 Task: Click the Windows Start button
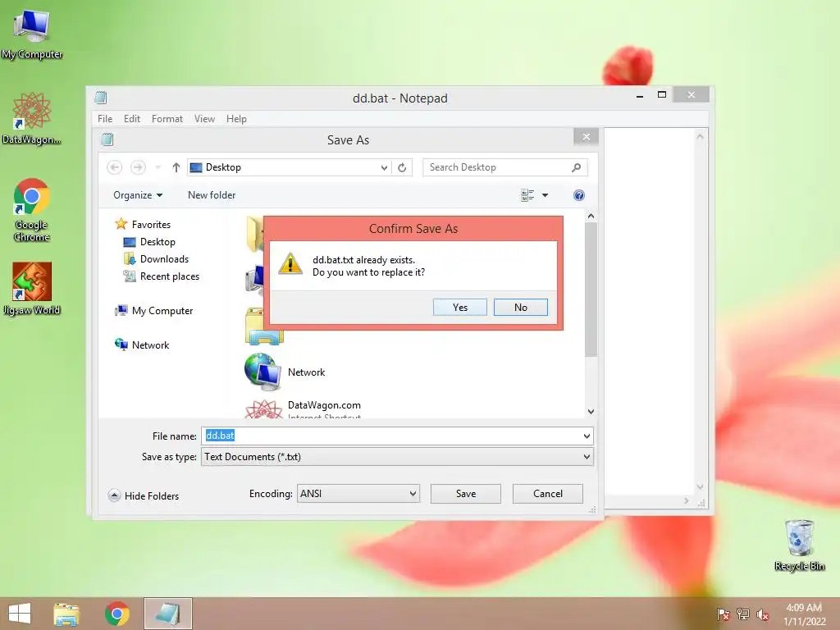[20, 614]
